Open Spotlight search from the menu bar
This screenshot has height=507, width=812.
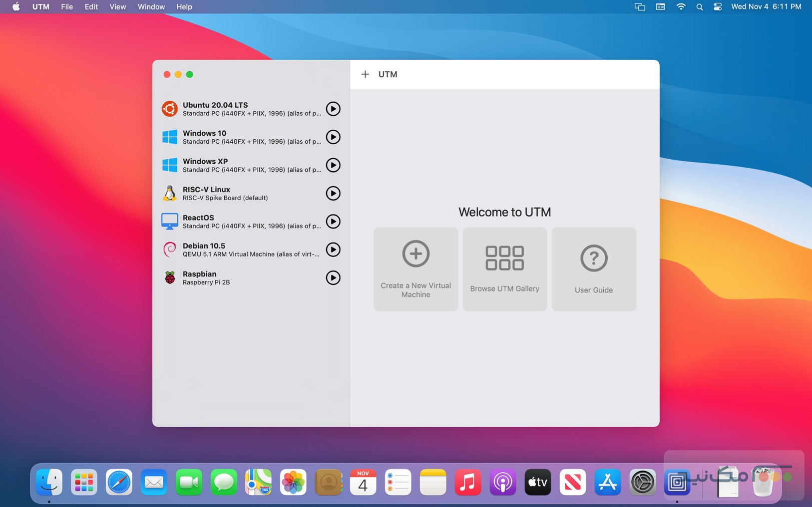[x=699, y=7]
